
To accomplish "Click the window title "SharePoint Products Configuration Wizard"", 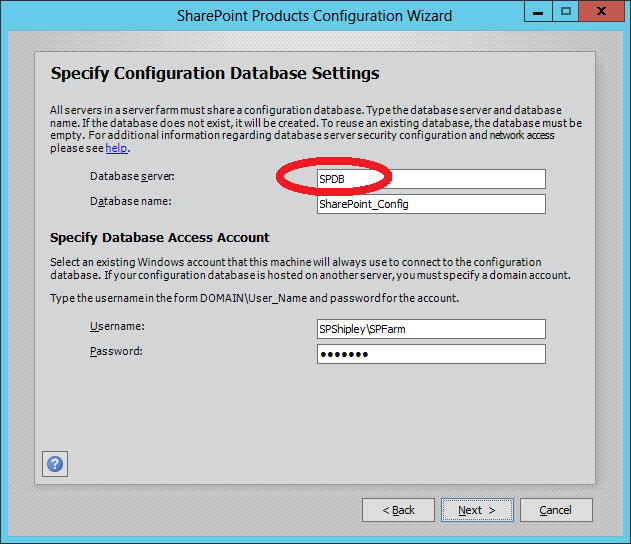I will pos(315,16).
